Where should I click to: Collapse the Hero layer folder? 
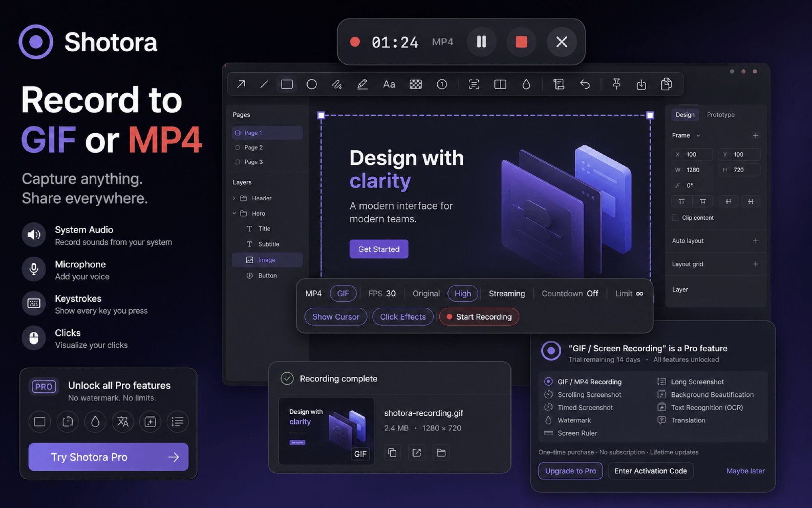234,213
